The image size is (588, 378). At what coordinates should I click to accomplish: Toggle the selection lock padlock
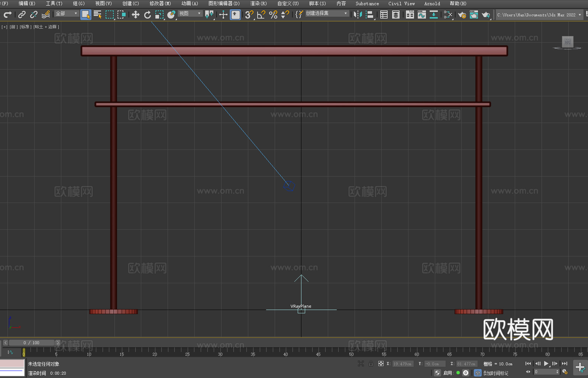pos(371,364)
